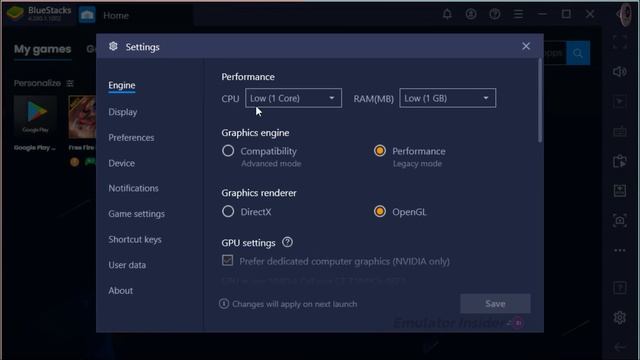Viewport: 640px width, 360px height.
Task: Click the volume speaker icon
Action: tap(620, 72)
